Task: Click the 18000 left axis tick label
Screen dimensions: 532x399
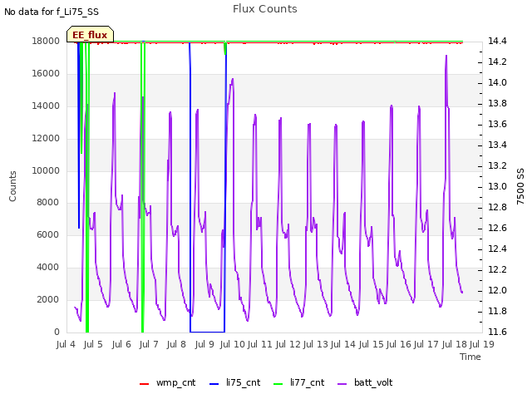Action: tap(46, 41)
